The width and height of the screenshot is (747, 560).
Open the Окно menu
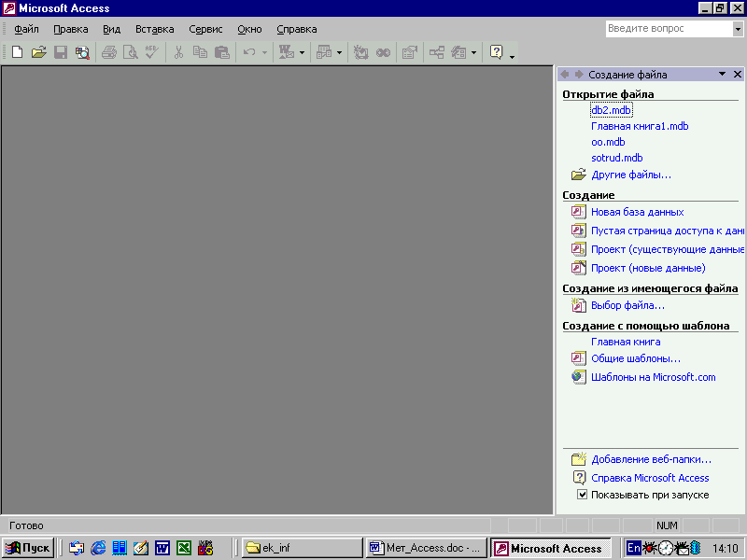(x=249, y=29)
